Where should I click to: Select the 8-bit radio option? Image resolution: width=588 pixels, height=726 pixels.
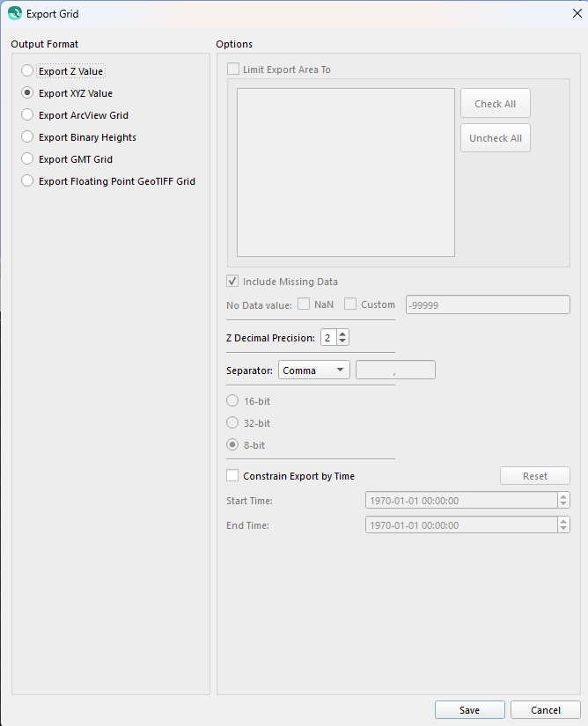click(x=232, y=445)
